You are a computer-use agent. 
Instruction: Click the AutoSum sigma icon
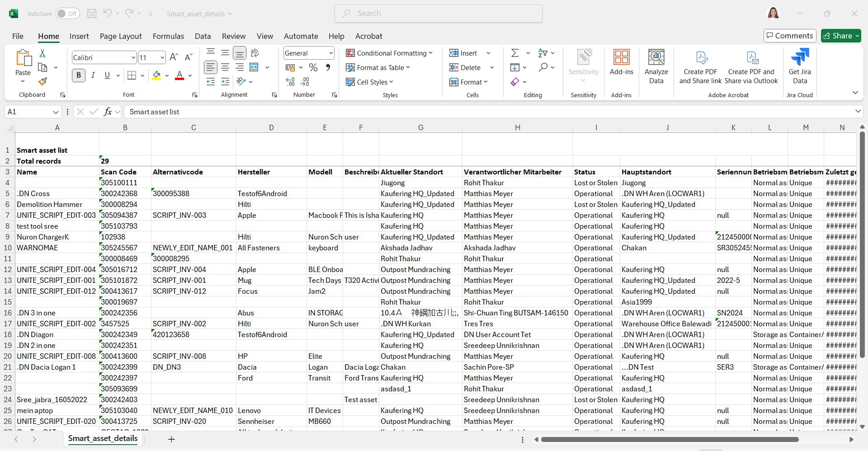[x=515, y=53]
